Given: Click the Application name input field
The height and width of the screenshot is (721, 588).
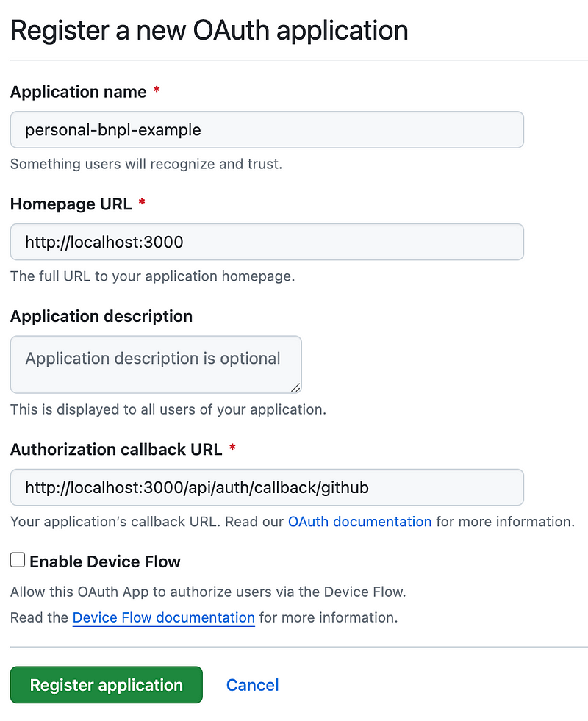Looking at the screenshot, I should [266, 130].
